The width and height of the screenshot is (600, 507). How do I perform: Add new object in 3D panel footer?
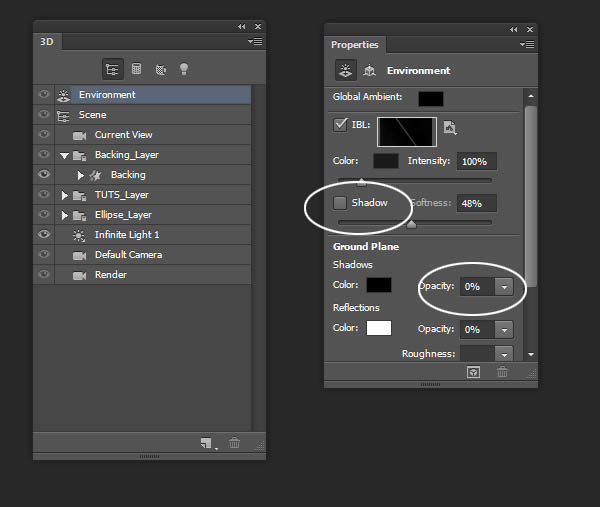coord(207,443)
